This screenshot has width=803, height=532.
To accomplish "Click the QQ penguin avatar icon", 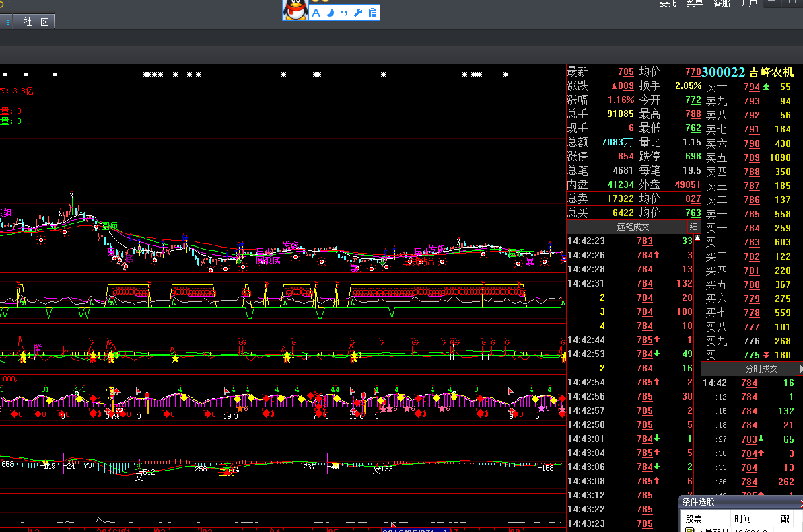I will point(295,9).
